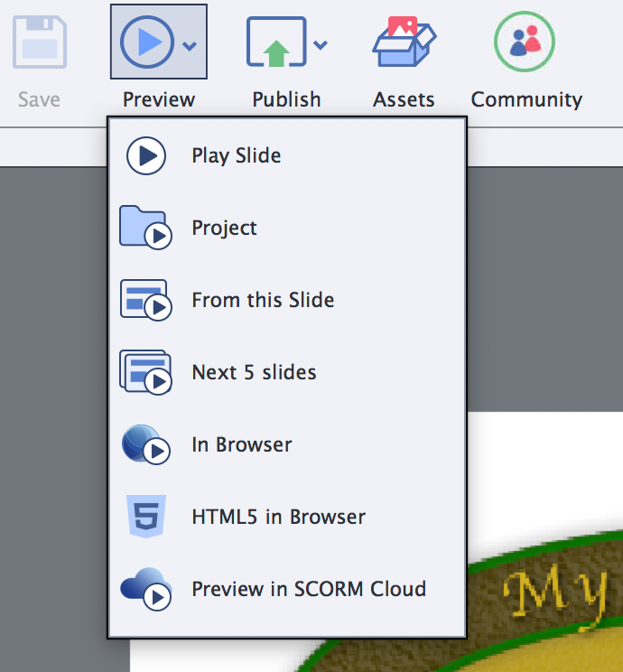Screen dimensions: 623x672
Task: Click the In Browser globe icon
Action: pyautogui.click(x=144, y=444)
